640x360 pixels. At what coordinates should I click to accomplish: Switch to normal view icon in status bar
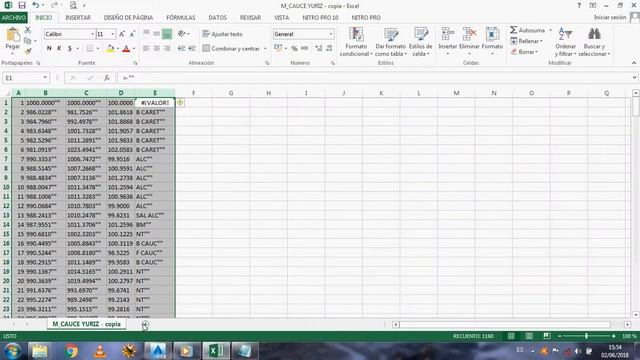click(x=511, y=336)
